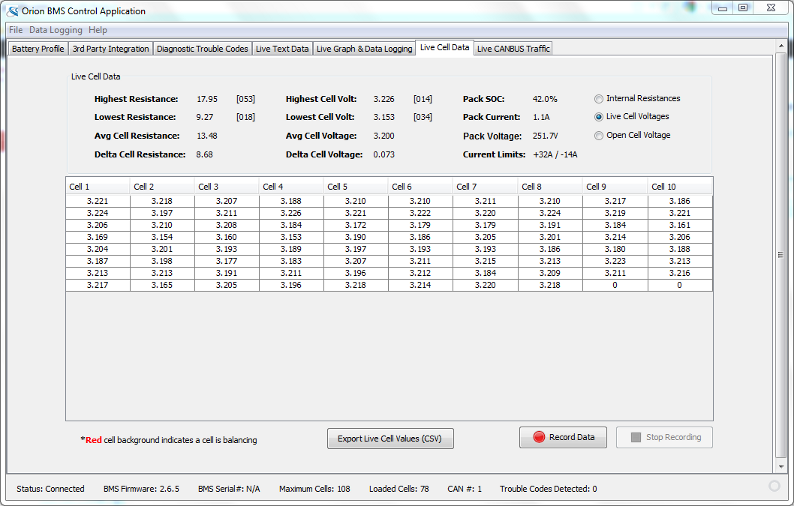Switch to the Live Text Data tab
794x506 pixels.
pyautogui.click(x=282, y=49)
